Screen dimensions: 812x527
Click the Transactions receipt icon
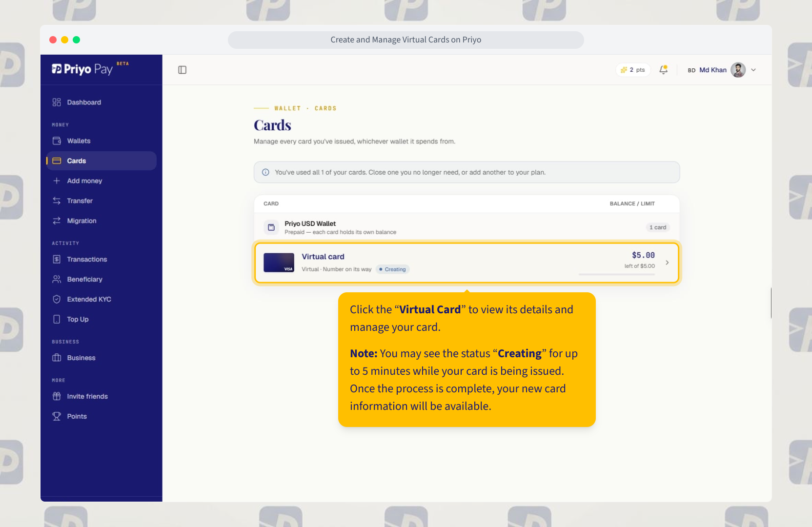(x=57, y=259)
